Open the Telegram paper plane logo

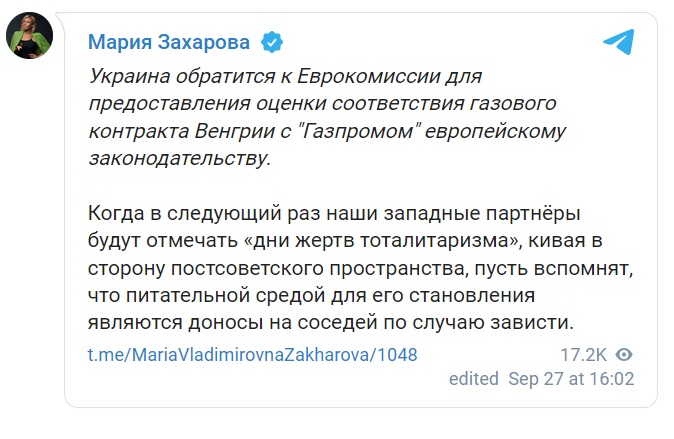[x=619, y=42]
